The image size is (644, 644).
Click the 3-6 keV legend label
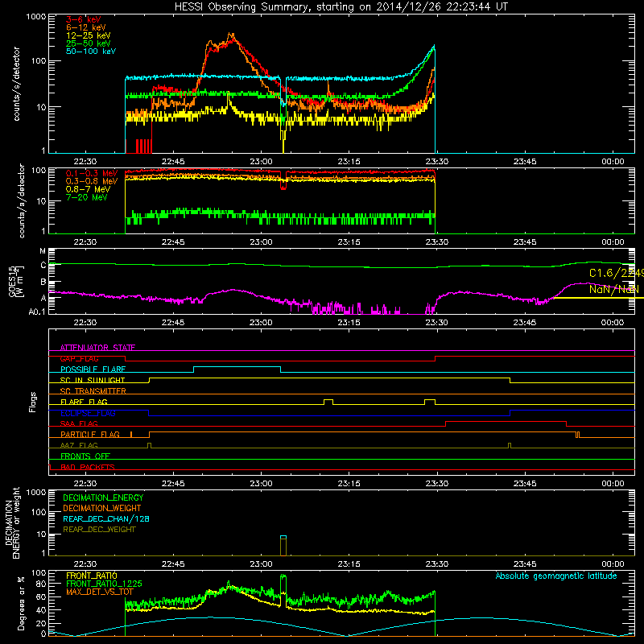coord(84,19)
